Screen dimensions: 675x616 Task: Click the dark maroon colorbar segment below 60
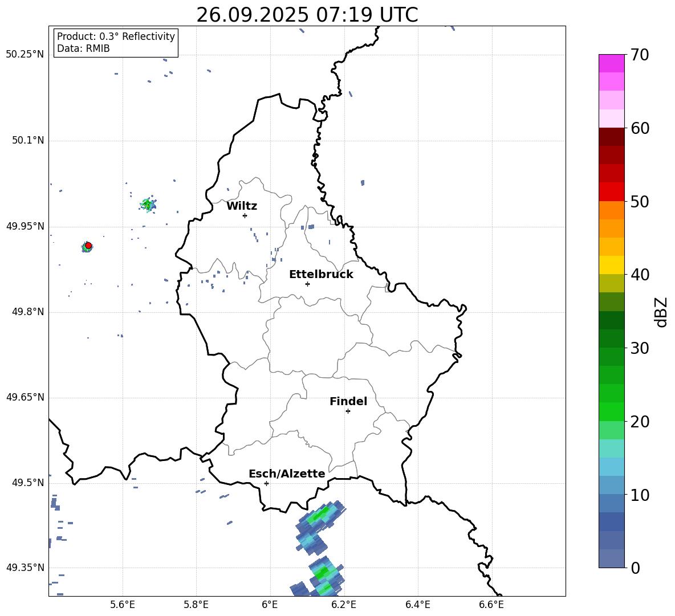pos(612,137)
